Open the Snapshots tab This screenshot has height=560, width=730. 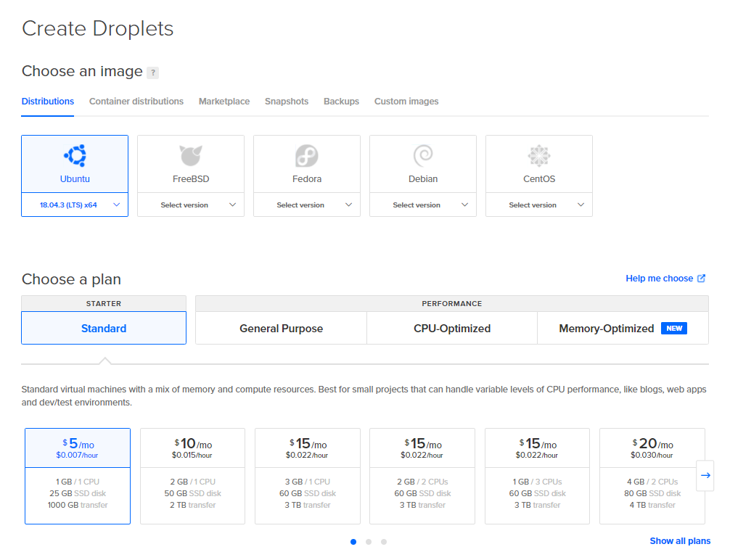287,102
